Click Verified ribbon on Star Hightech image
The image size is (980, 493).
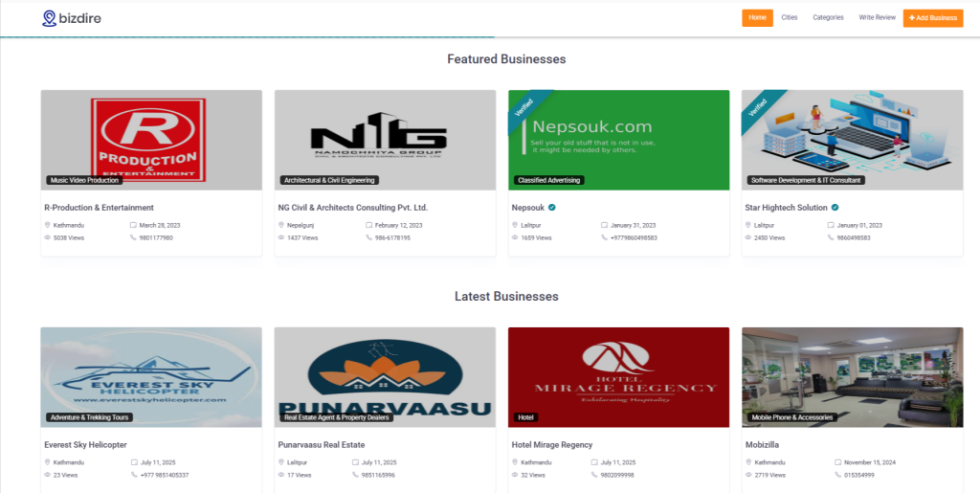coord(760,107)
